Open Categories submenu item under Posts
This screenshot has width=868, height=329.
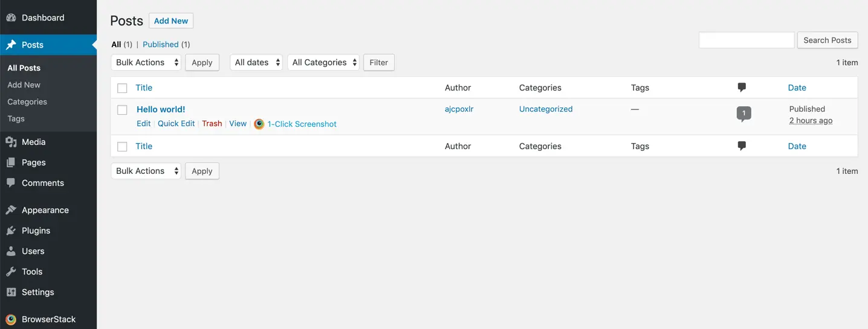27,102
